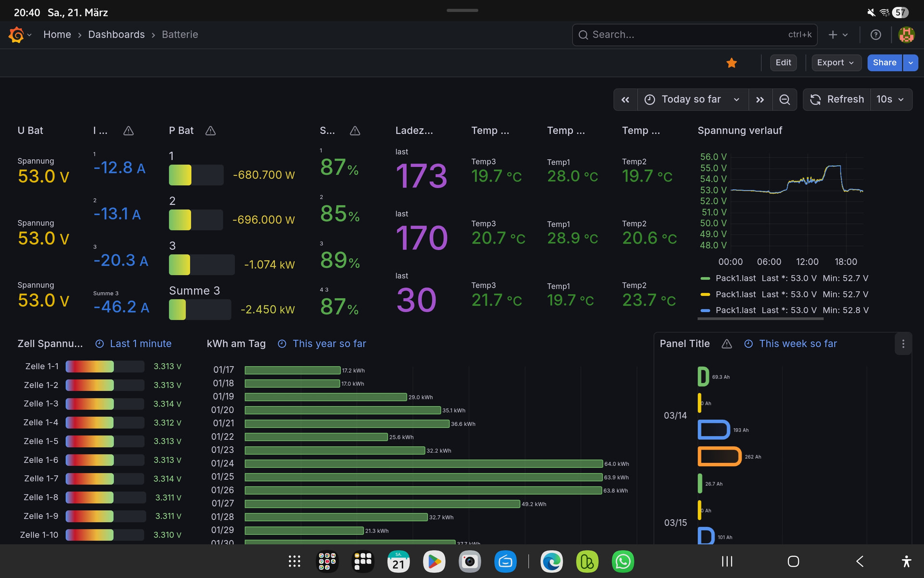
Task: Toggle yellow Pack1.last legend series
Action: pos(735,294)
